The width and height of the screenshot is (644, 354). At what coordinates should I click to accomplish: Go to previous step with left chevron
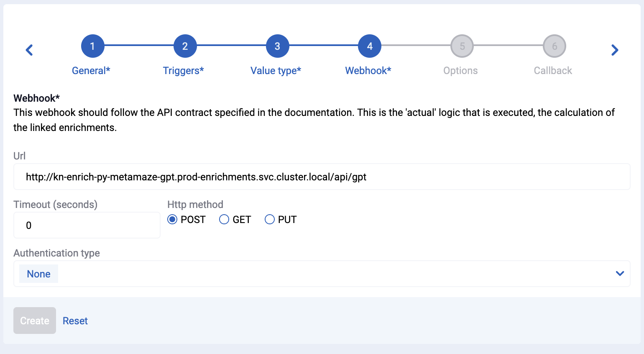29,50
